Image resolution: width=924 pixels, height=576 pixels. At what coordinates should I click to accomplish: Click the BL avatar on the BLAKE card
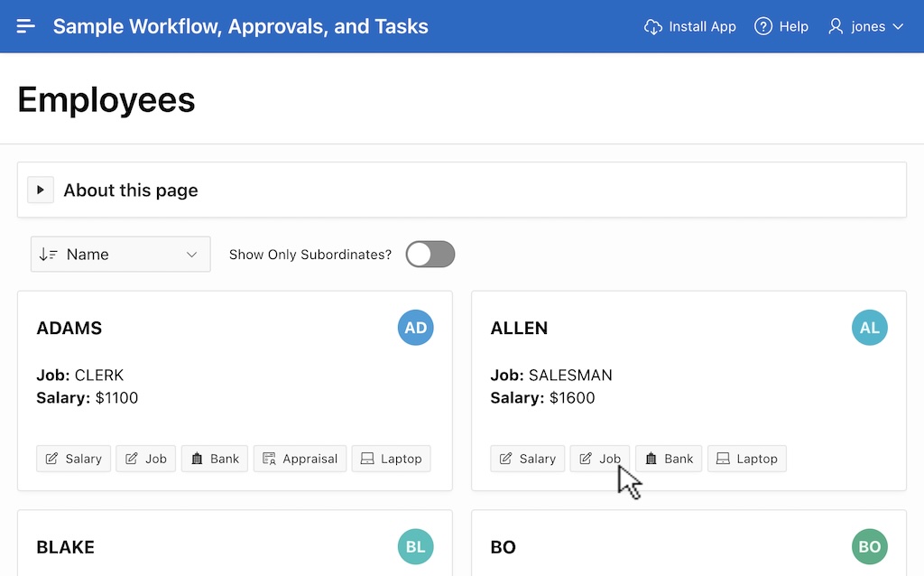pos(415,547)
